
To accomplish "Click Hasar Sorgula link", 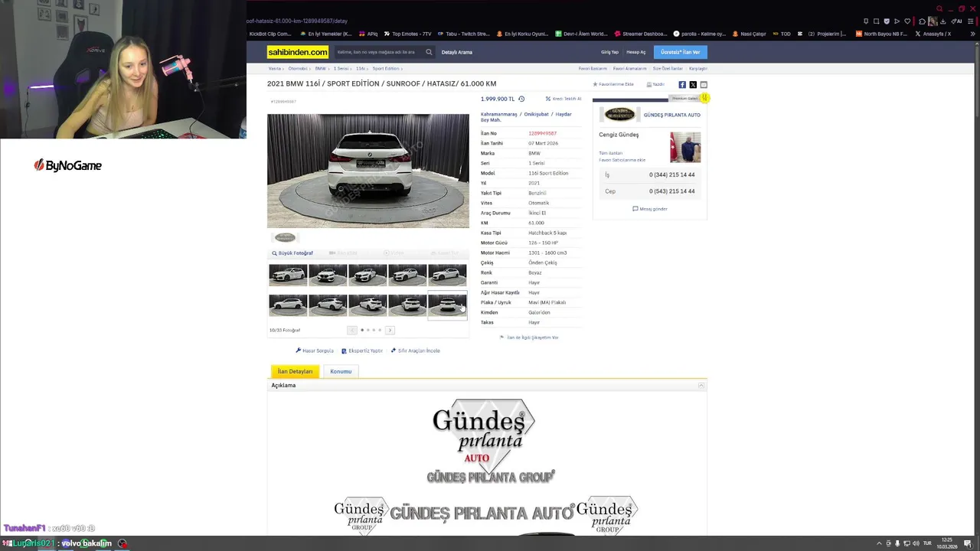I will (315, 350).
